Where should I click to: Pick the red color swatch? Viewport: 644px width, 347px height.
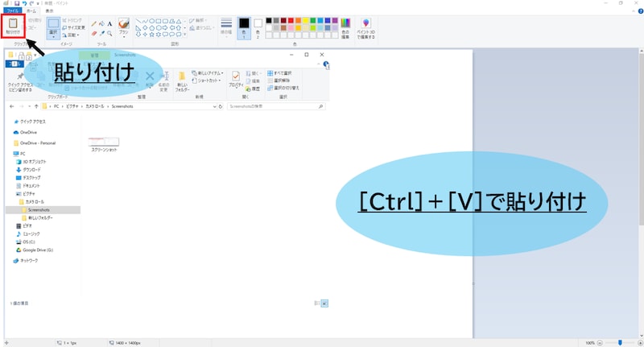(x=291, y=21)
